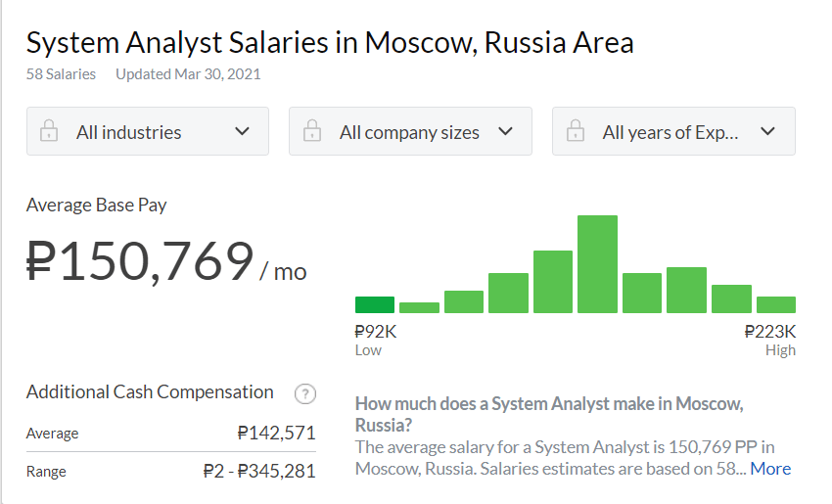The image size is (832, 504).
Task: Click the ₽2 - ₽345,281 range value
Action: [x=259, y=471]
